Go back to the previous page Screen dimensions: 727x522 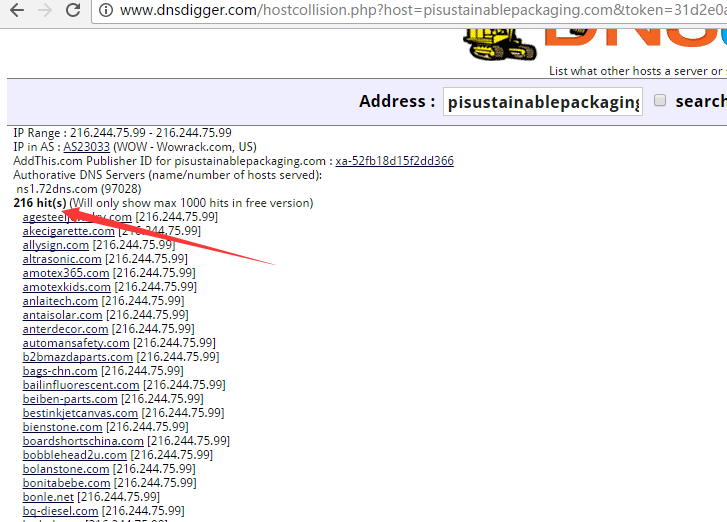(x=17, y=10)
